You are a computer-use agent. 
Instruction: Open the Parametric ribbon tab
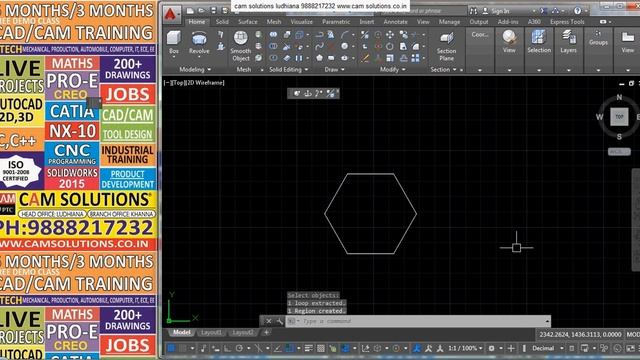[x=336, y=22]
